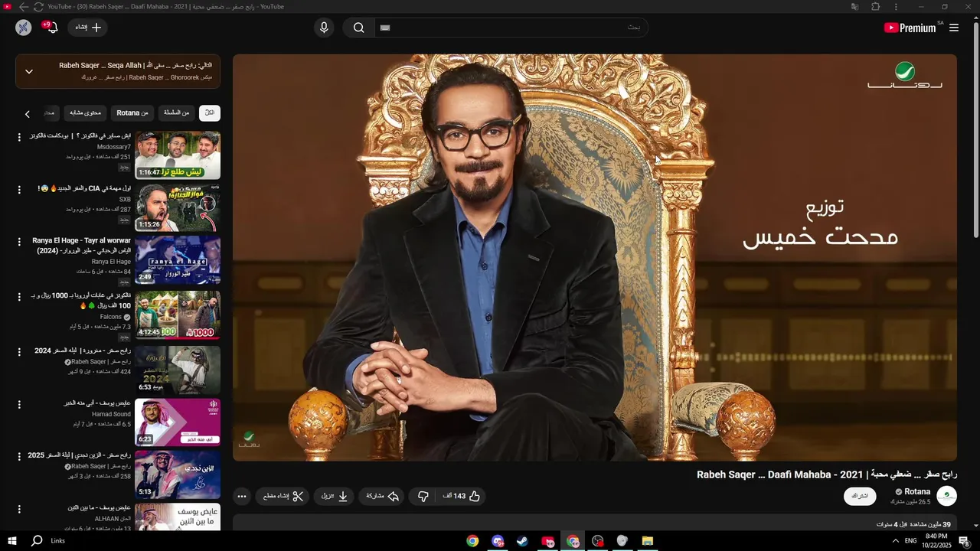Click the ENG language indicator

(910, 541)
